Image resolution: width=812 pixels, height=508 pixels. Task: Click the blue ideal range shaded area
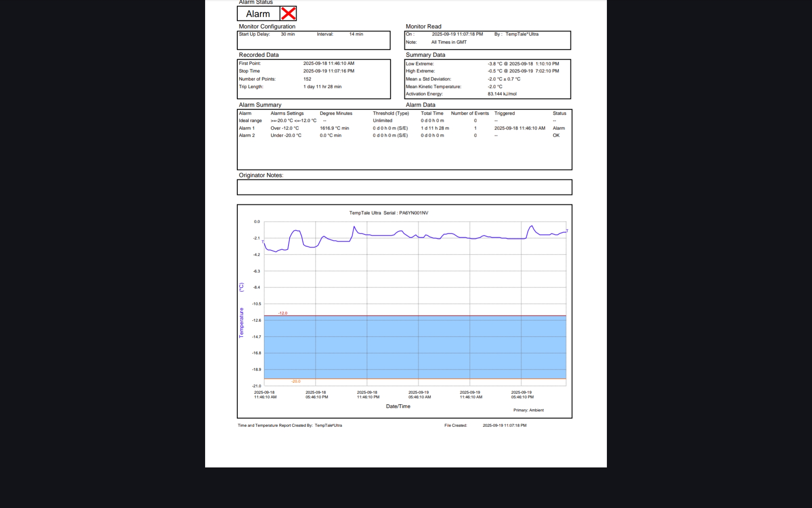(414, 347)
